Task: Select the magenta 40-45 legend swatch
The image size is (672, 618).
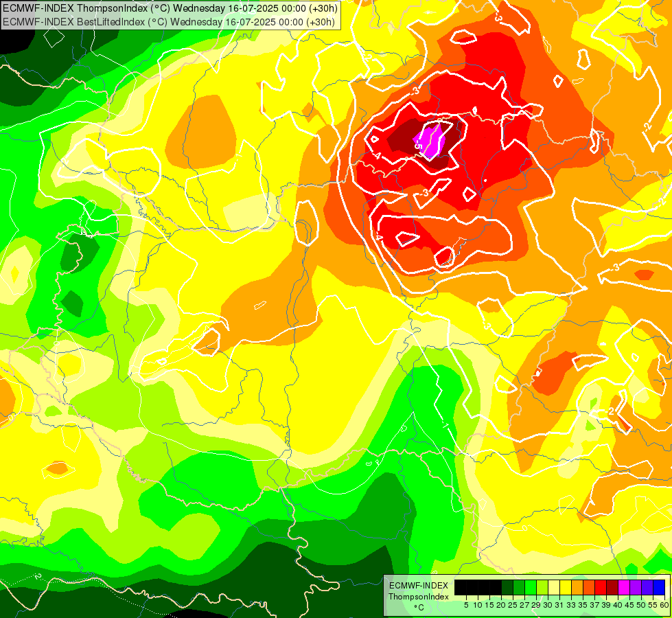Action: click(624, 587)
